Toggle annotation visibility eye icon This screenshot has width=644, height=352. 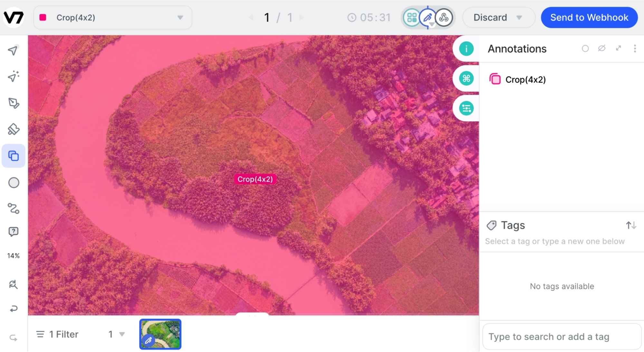pos(601,48)
